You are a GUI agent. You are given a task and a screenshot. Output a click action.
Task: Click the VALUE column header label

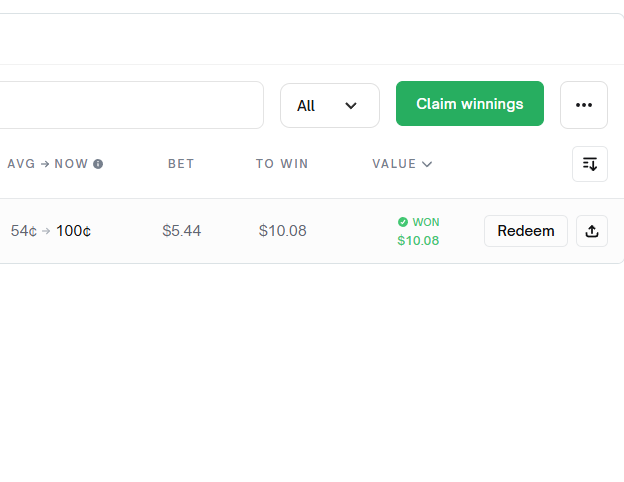tap(394, 164)
